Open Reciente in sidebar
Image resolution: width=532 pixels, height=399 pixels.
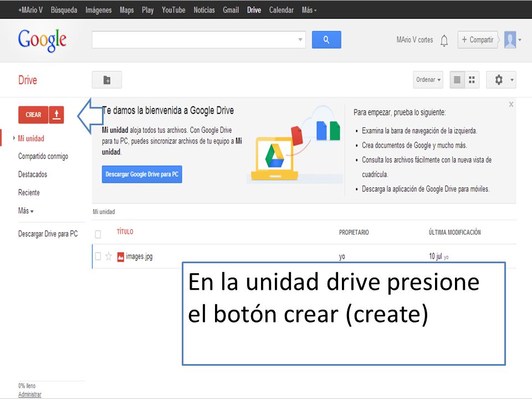click(29, 192)
